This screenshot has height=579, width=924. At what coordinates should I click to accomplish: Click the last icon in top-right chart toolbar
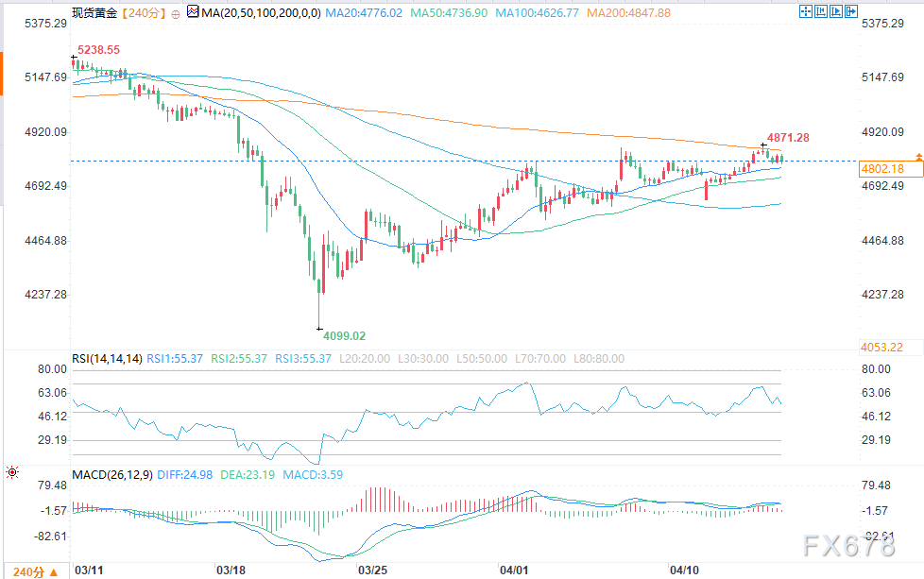point(852,12)
